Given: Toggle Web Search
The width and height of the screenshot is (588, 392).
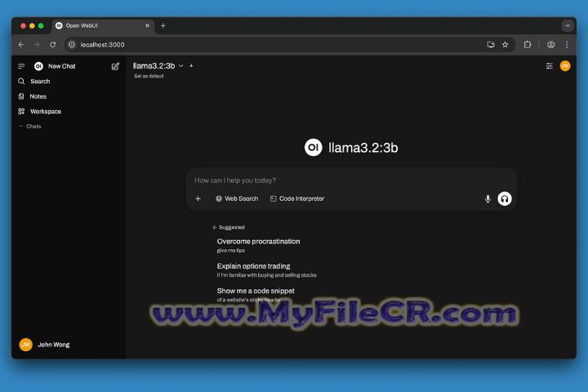Looking at the screenshot, I should point(237,198).
